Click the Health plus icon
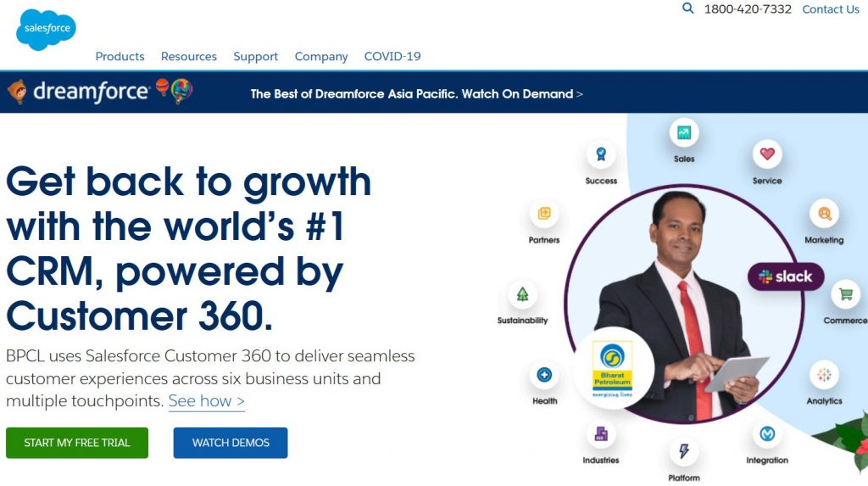868x486 pixels. (545, 375)
